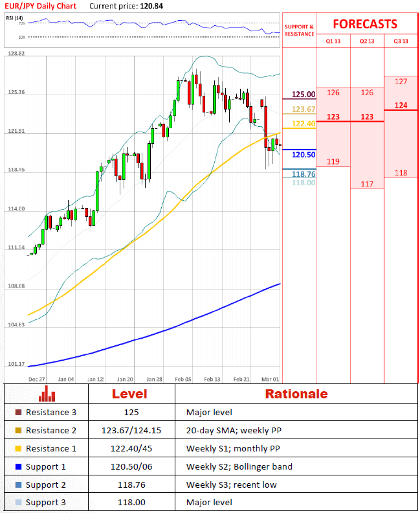The height and width of the screenshot is (513, 420).
Task: Select the Support 2 color swatch
Action: pos(18,484)
